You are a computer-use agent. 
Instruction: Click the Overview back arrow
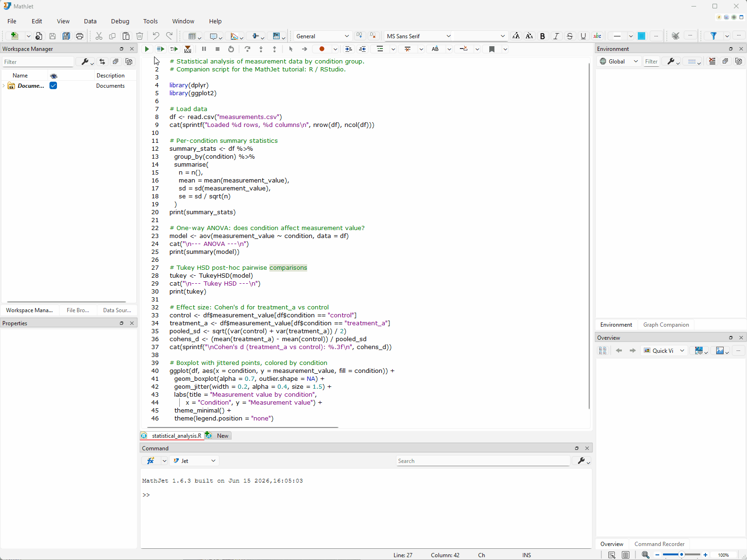[x=619, y=350]
